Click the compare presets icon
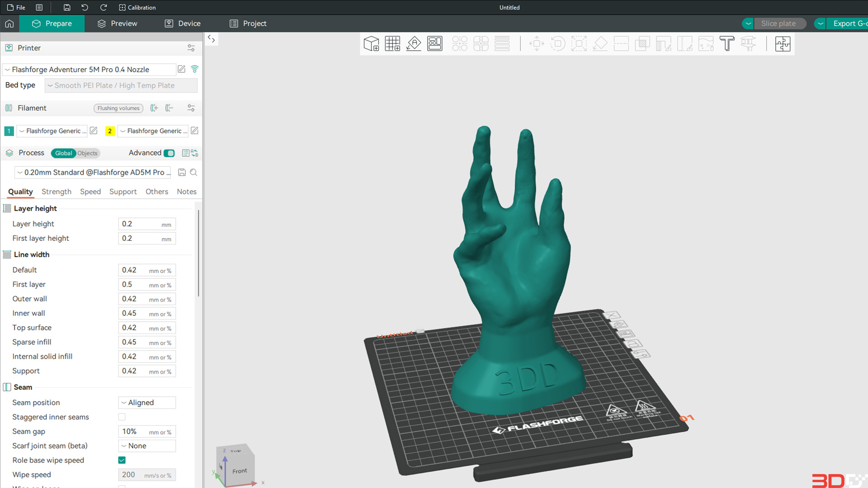Viewport: 868px width, 488px height. 195,153
